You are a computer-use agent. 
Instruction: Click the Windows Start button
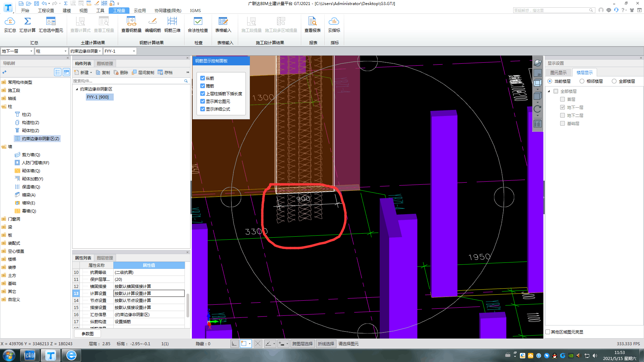click(9, 355)
